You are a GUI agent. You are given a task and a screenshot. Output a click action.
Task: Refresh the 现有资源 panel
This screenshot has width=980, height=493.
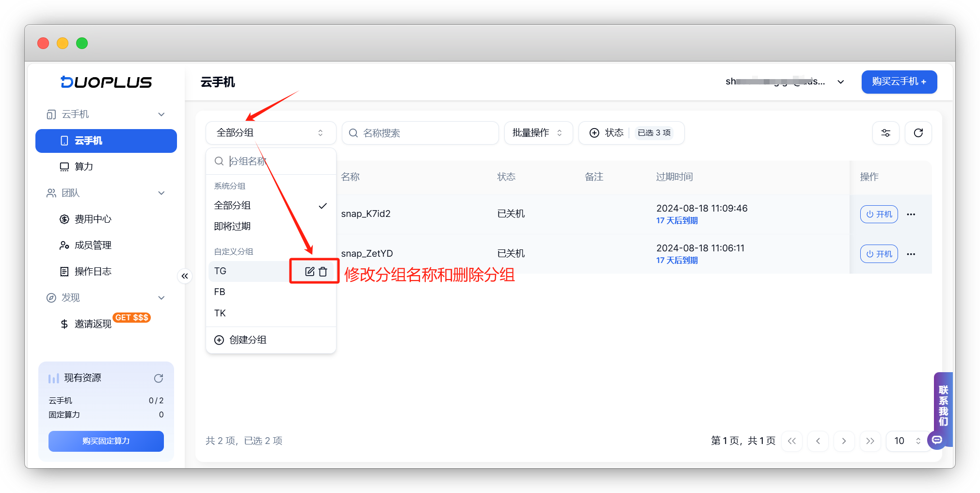pyautogui.click(x=159, y=378)
